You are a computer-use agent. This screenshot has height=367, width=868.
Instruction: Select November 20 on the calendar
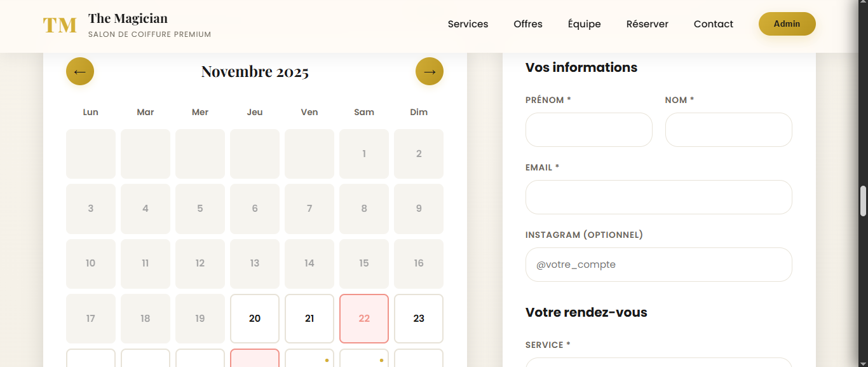point(254,319)
